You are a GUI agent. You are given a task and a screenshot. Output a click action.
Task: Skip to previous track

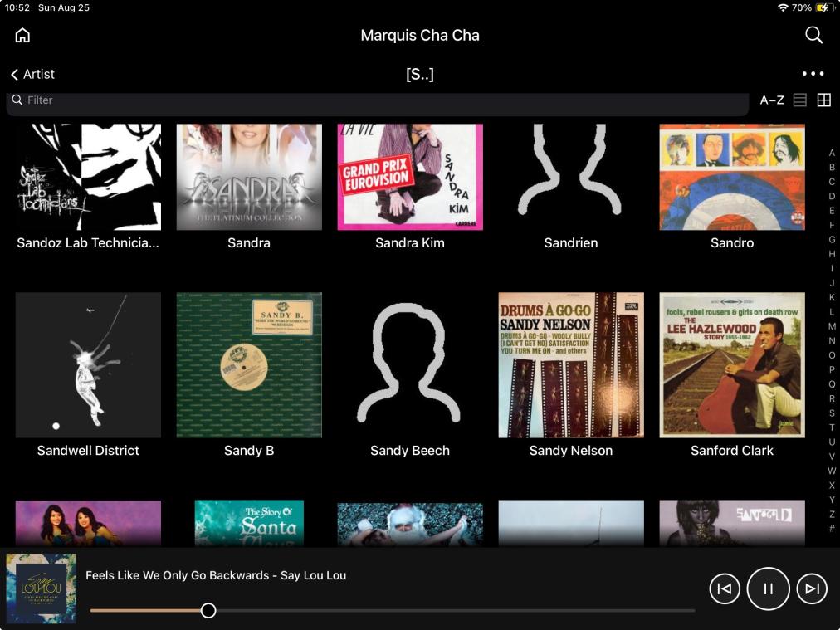click(x=724, y=588)
